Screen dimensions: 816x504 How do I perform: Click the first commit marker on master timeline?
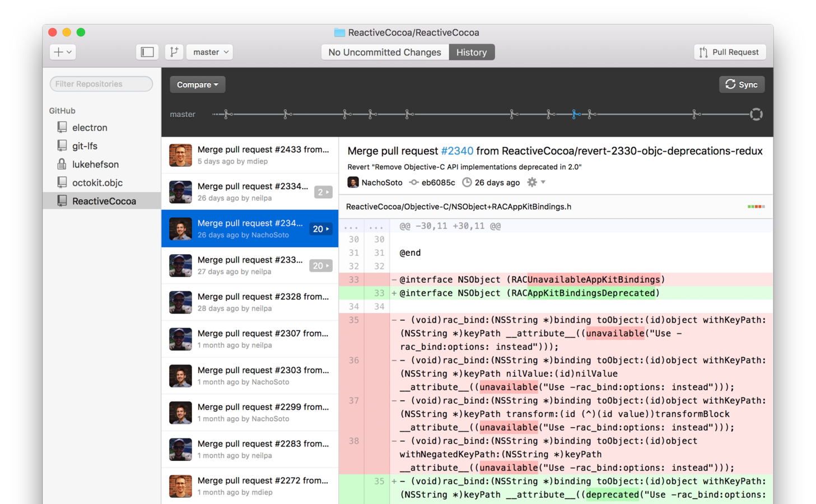[x=227, y=114]
